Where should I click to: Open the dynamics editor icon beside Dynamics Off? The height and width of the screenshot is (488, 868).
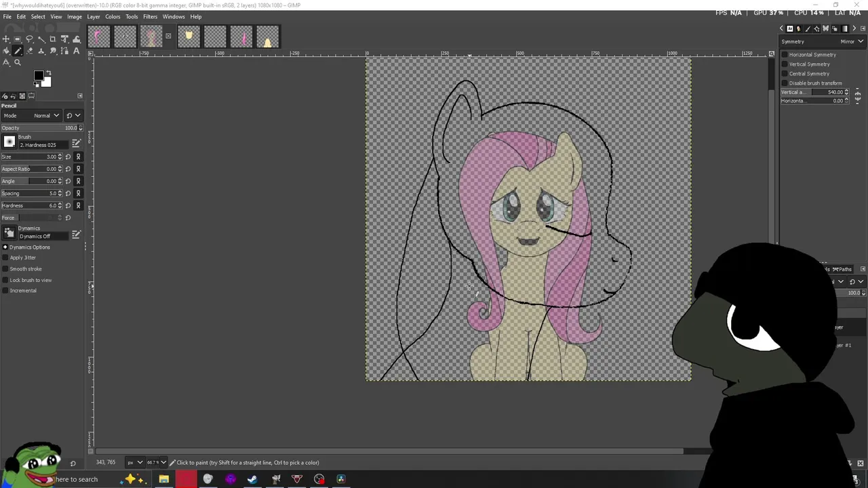click(76, 234)
